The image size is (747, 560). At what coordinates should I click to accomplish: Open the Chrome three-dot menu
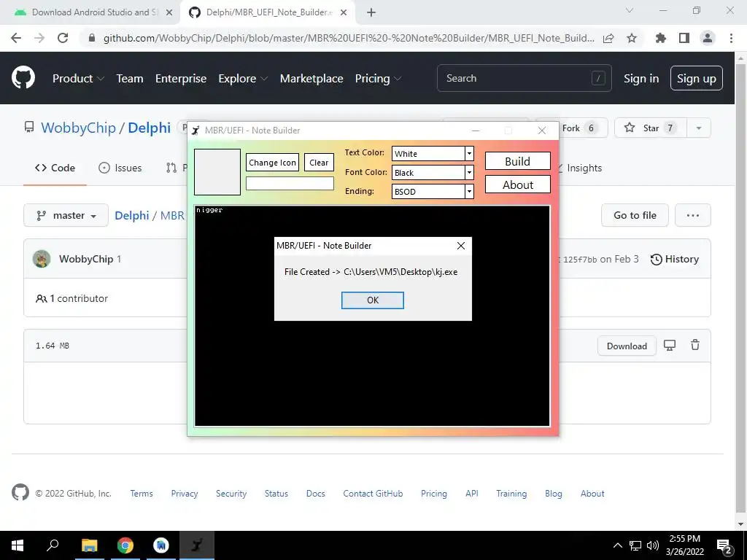coord(731,38)
